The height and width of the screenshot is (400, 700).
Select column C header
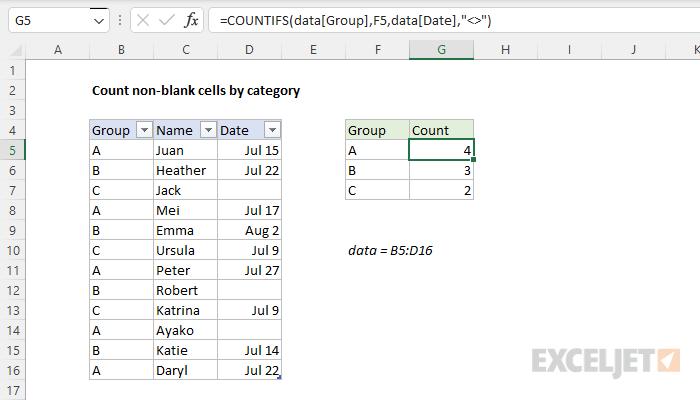pos(186,50)
